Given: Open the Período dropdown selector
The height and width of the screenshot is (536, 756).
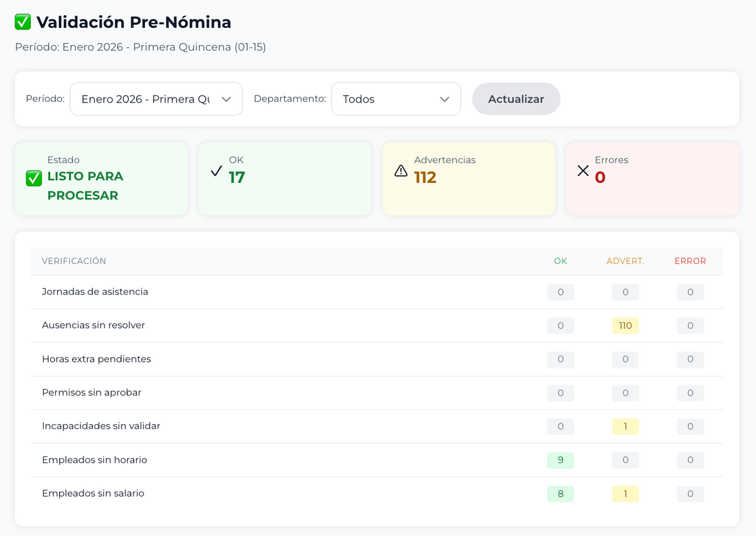Looking at the screenshot, I should click(x=156, y=99).
